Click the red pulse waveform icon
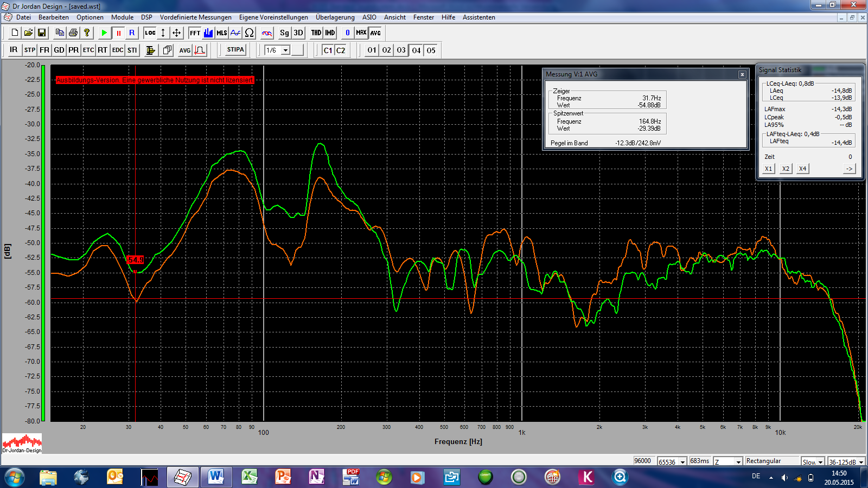Screen dimensions: 868x488 200,50
